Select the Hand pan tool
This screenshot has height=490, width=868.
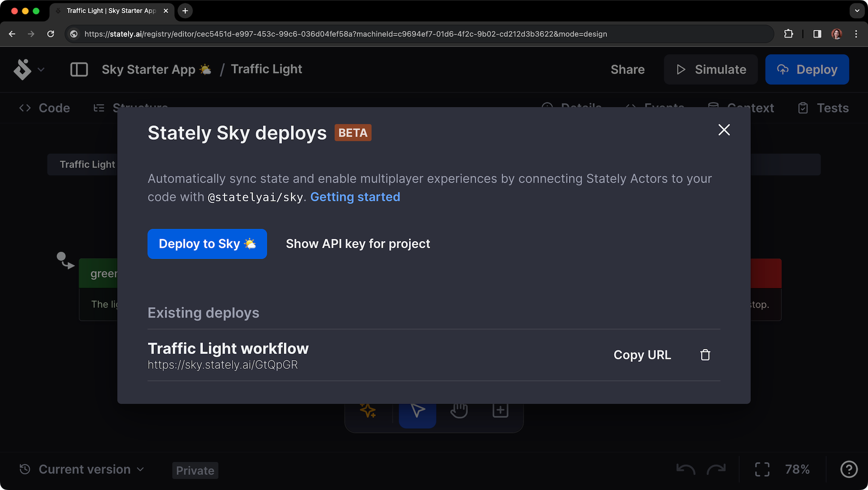point(459,410)
